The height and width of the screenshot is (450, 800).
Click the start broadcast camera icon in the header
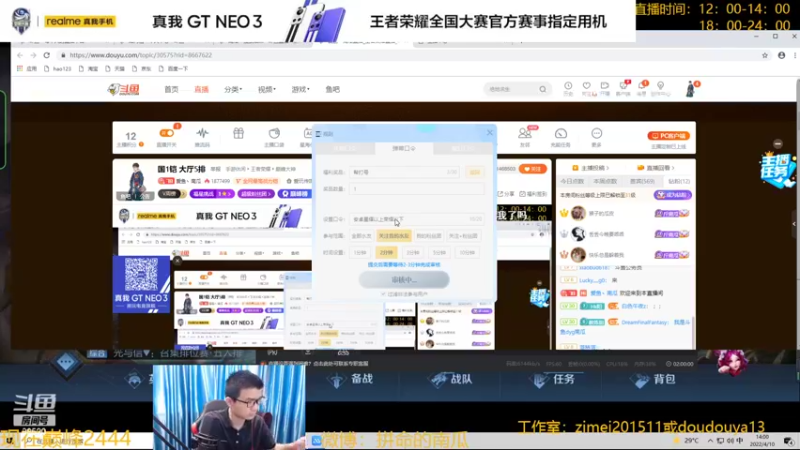coord(605,86)
